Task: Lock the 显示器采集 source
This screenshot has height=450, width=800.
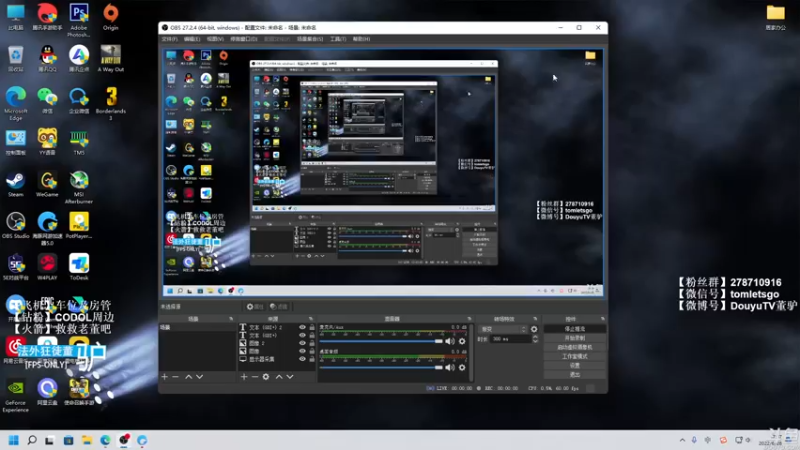Action: (312, 359)
